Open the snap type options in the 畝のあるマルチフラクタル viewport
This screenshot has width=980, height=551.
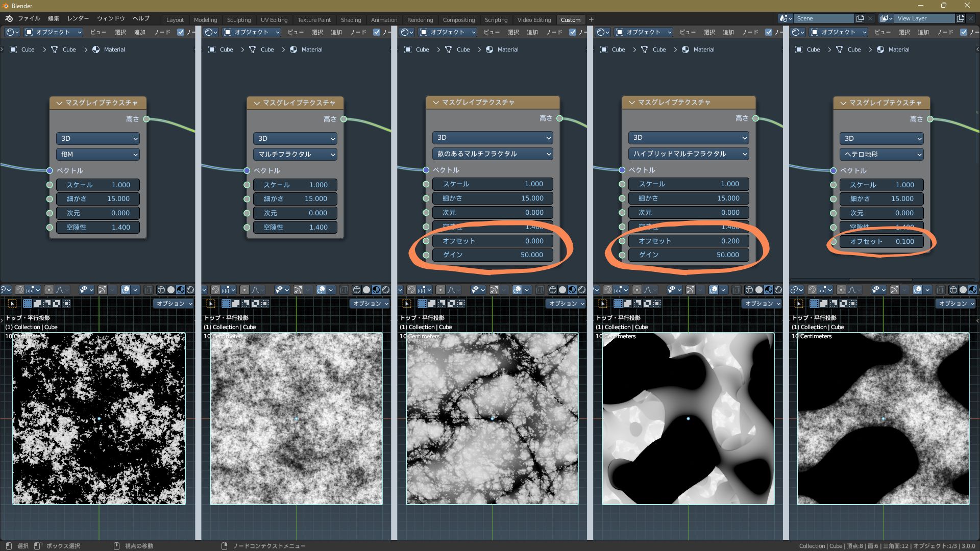tap(424, 290)
